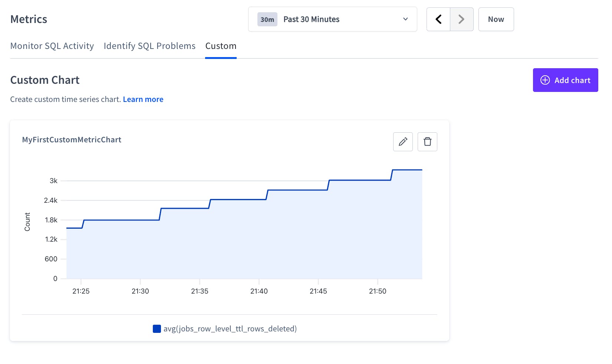Choose a different interval from time dropdown

(x=332, y=19)
